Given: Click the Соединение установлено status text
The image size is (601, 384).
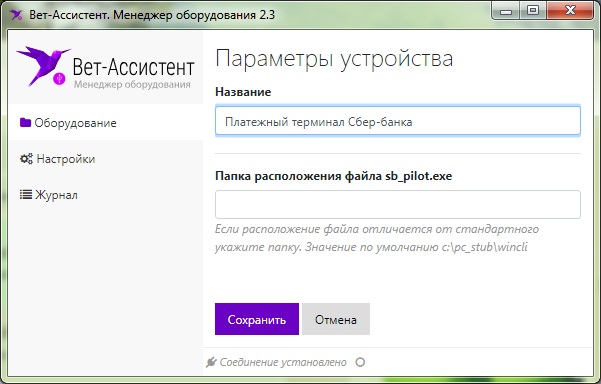Looking at the screenshot, I should point(283,362).
